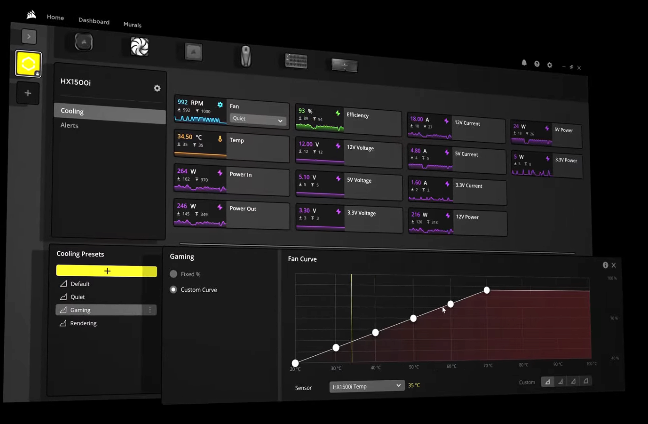
Task: Select the yellow Corsair profile icon
Action: pyautogui.click(x=28, y=64)
